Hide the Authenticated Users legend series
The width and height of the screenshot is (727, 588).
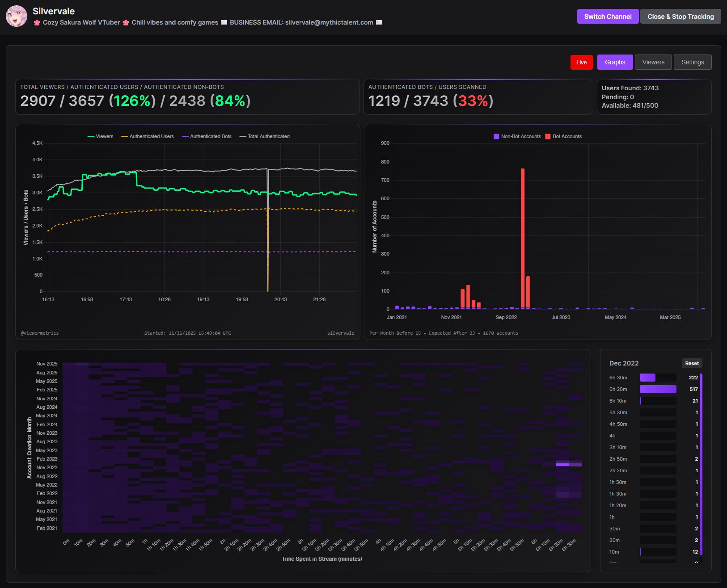pyautogui.click(x=148, y=136)
